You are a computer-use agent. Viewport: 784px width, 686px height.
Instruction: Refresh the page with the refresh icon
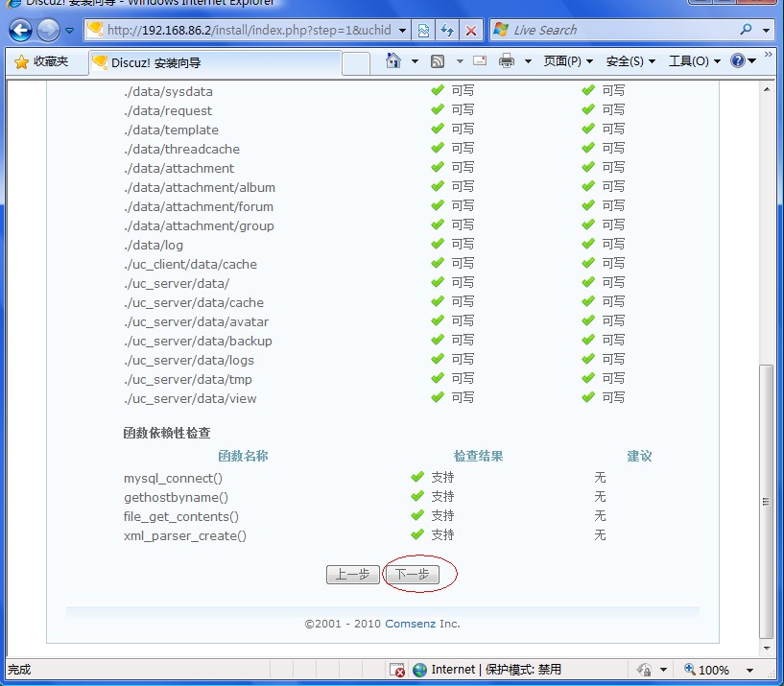(446, 31)
